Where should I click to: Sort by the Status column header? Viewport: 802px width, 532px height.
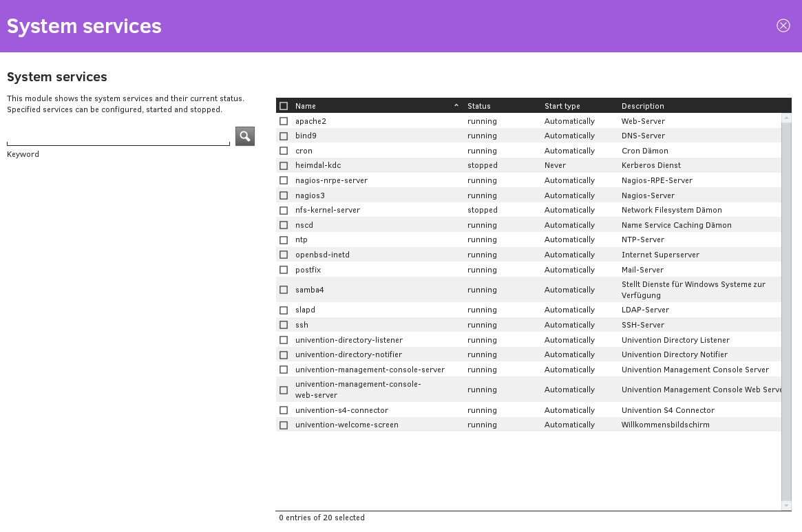tap(479, 106)
